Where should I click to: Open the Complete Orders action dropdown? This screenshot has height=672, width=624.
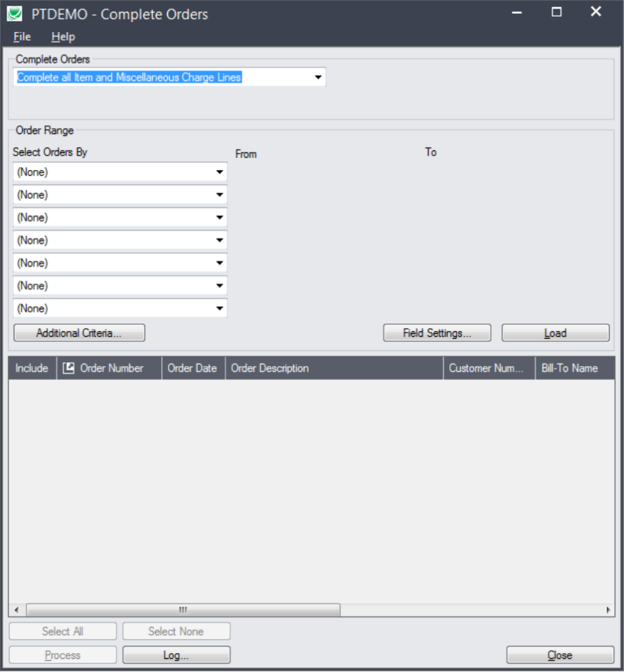click(318, 77)
